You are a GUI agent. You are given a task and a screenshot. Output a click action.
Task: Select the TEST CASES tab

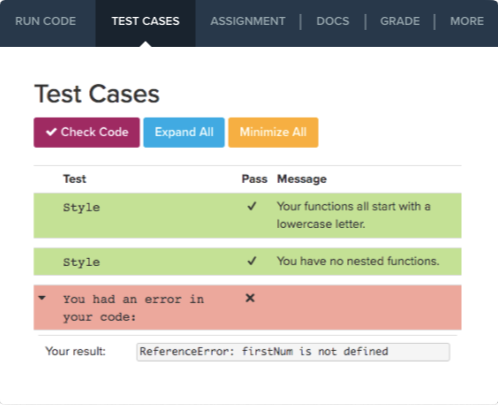(x=146, y=21)
